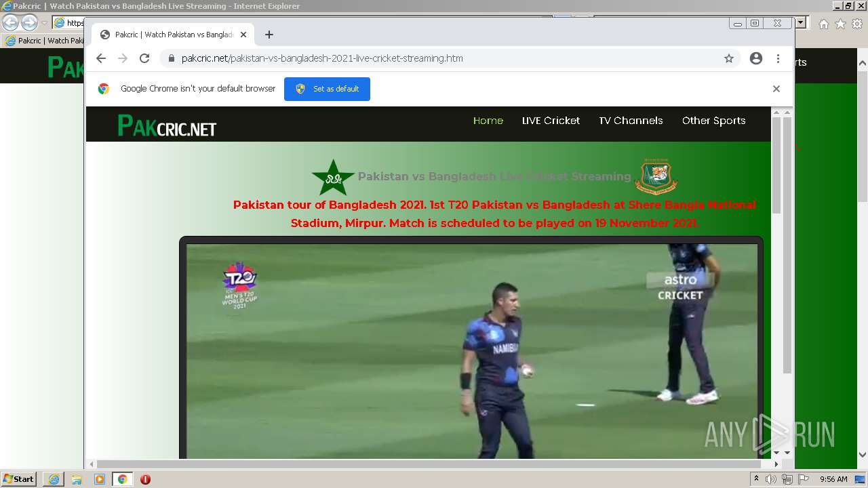The image size is (868, 488).
Task: Expand Internet Explorer address bar dropdown
Action: tap(801, 22)
